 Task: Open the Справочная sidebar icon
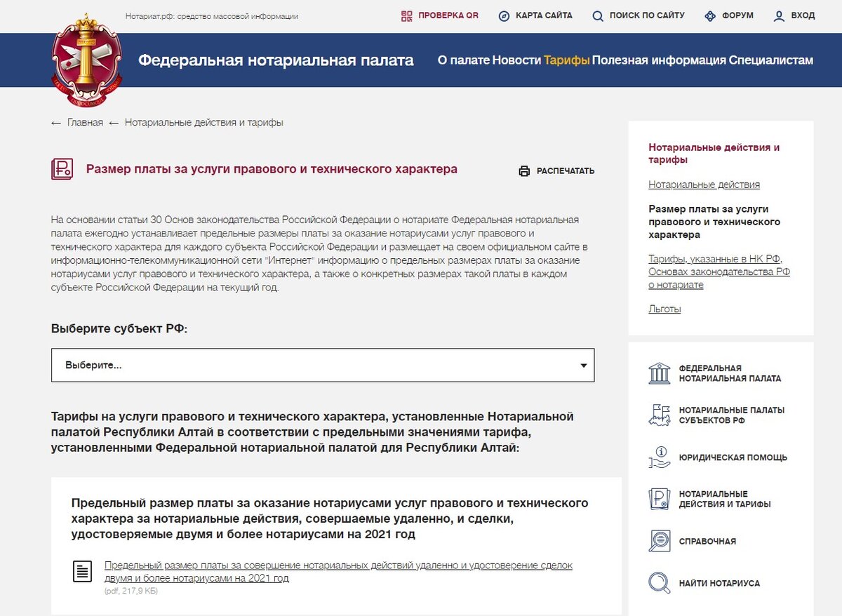click(x=660, y=541)
